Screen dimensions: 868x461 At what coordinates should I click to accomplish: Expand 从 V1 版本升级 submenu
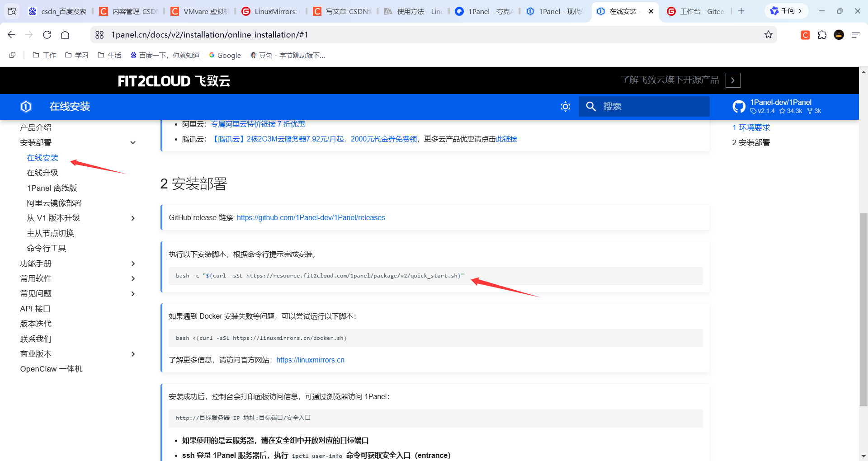133,218
